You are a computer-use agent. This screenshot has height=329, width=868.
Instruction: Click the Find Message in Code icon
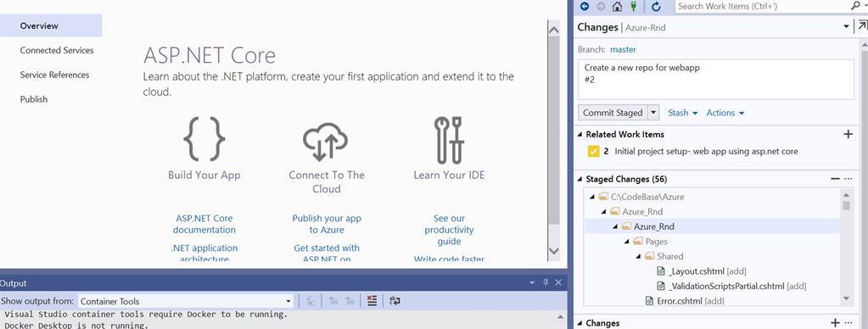(x=311, y=301)
